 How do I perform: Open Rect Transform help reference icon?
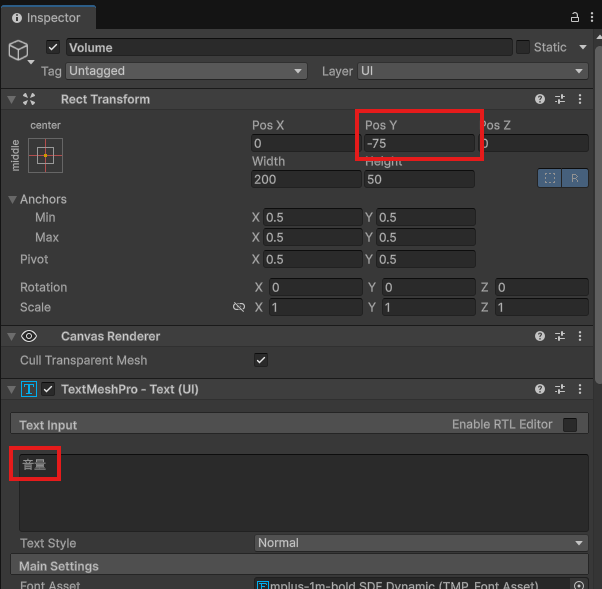(x=540, y=99)
